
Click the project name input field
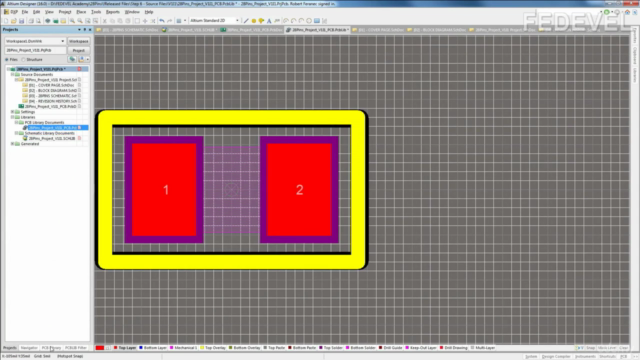pyautogui.click(x=35, y=51)
